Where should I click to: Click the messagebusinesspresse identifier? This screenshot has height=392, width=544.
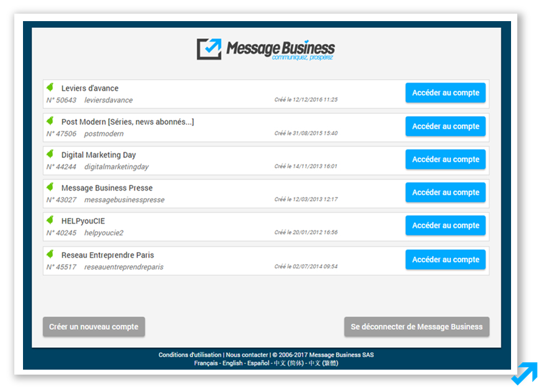[124, 200]
